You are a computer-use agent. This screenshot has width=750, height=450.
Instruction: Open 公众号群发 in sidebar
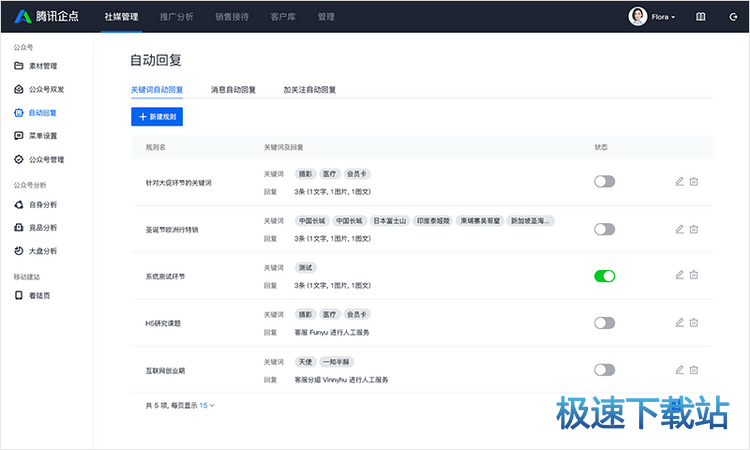coord(39,89)
